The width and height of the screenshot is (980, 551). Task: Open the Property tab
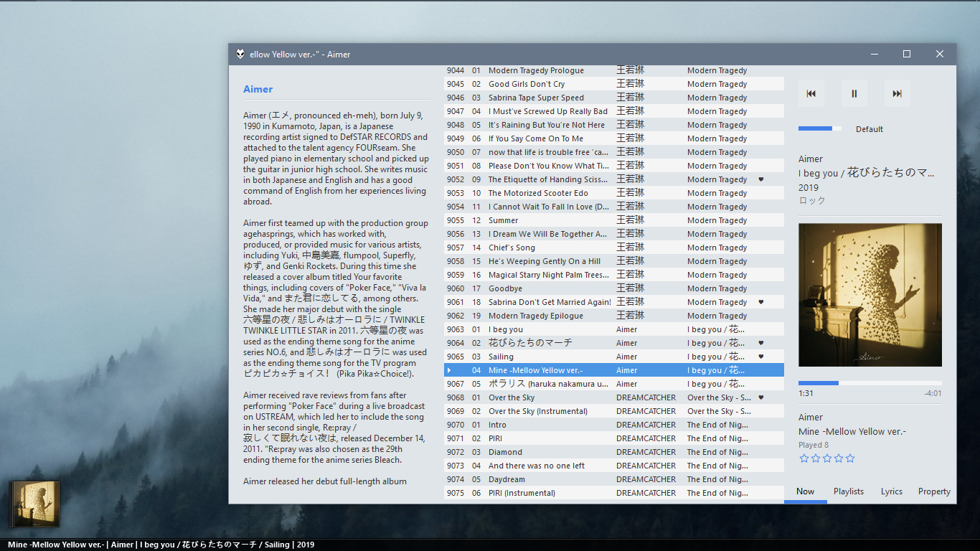point(934,491)
